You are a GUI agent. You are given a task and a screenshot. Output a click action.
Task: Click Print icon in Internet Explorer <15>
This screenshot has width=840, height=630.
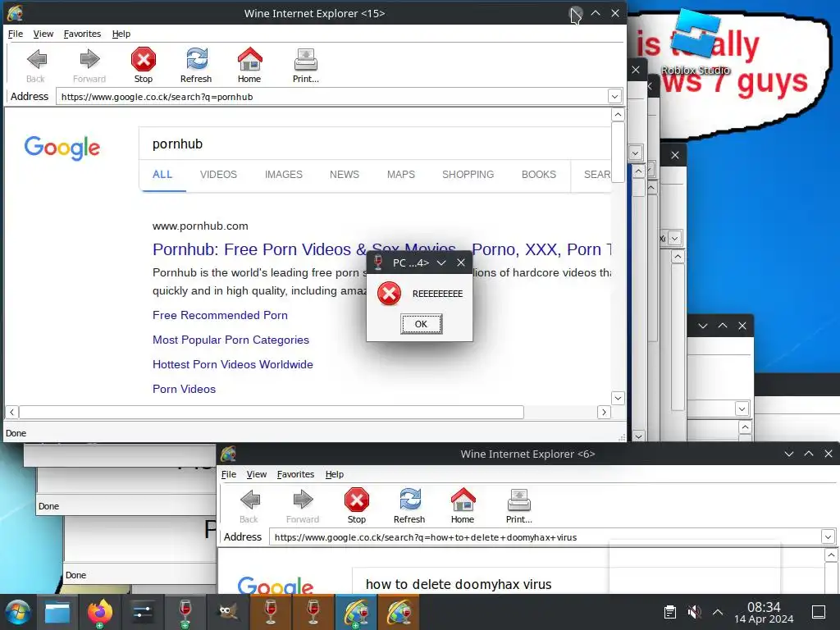[305, 59]
